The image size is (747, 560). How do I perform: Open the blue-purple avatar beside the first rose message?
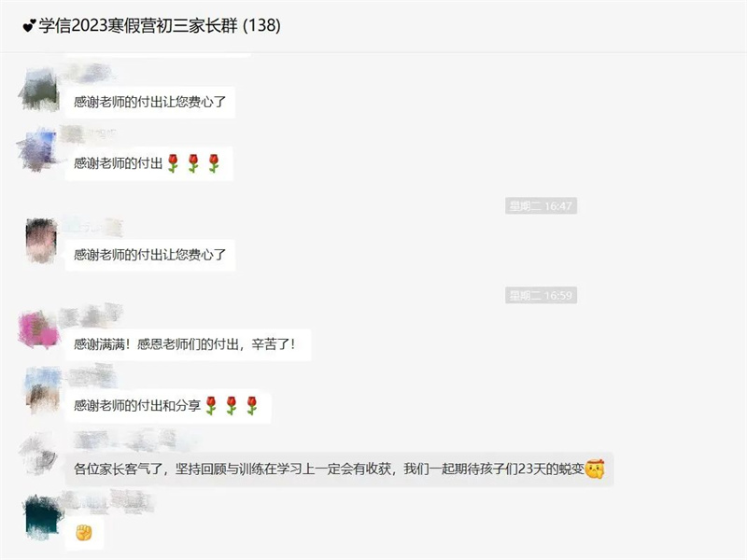(x=39, y=149)
